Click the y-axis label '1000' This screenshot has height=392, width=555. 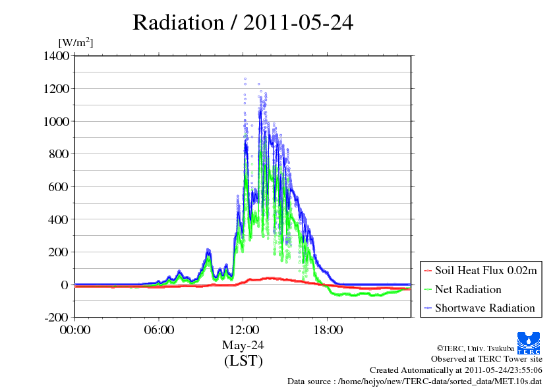(56, 121)
